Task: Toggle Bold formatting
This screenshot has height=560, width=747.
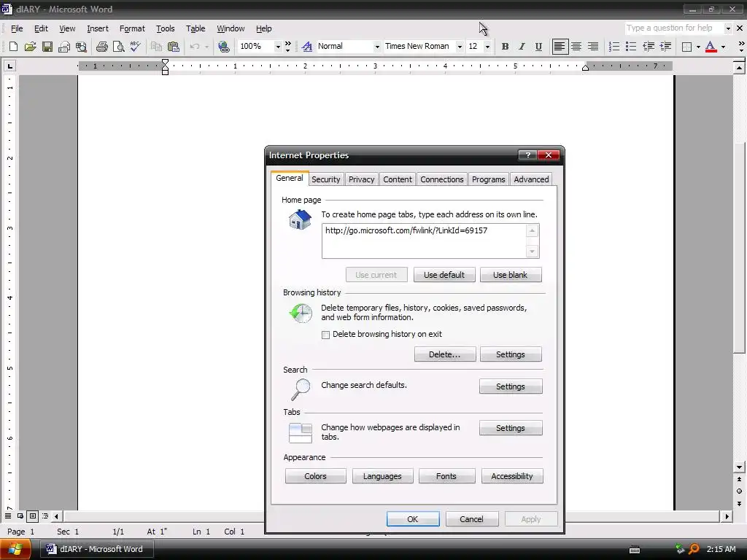Action: [505, 46]
